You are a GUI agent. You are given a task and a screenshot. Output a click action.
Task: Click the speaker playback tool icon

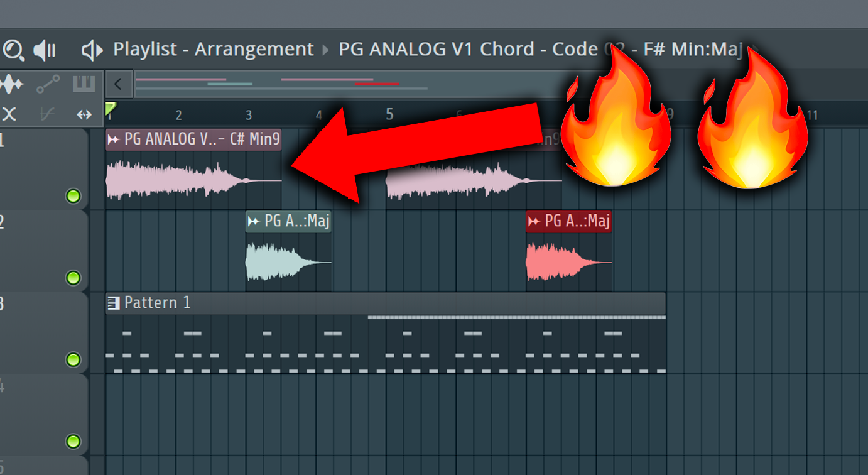coord(45,50)
